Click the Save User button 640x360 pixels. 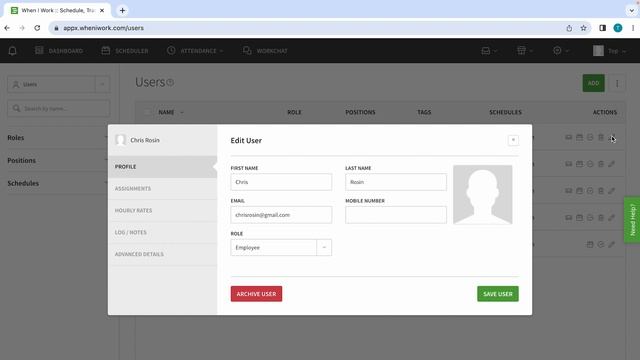[498, 294]
